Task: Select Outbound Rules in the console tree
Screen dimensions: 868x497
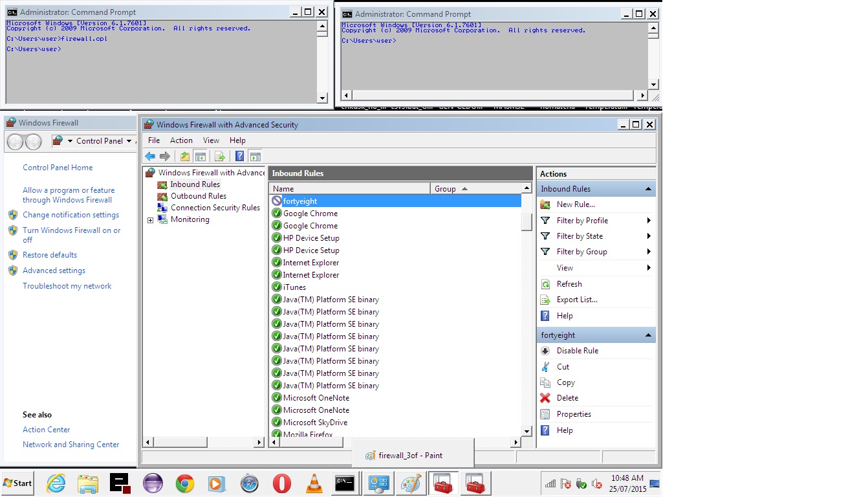Action: (198, 196)
